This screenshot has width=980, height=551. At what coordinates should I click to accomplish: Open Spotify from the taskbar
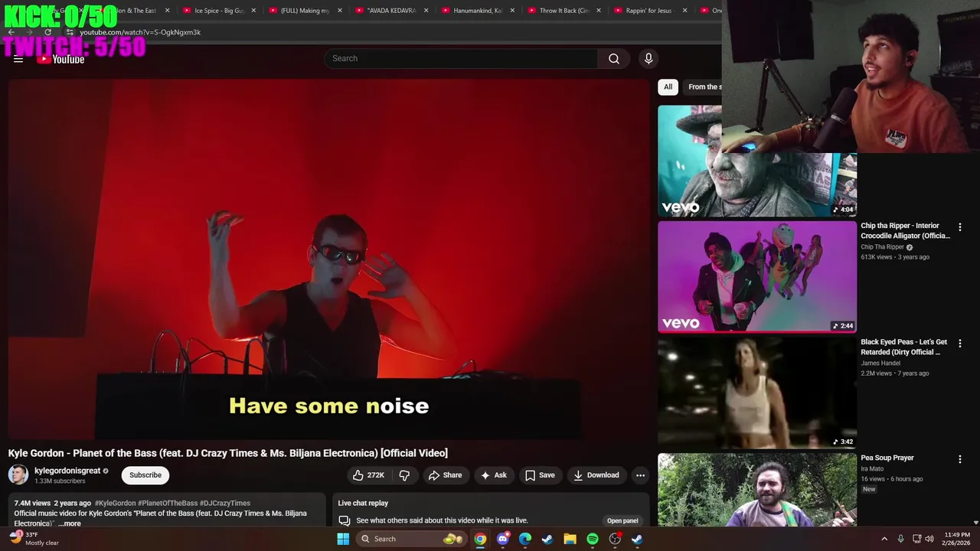pyautogui.click(x=593, y=539)
